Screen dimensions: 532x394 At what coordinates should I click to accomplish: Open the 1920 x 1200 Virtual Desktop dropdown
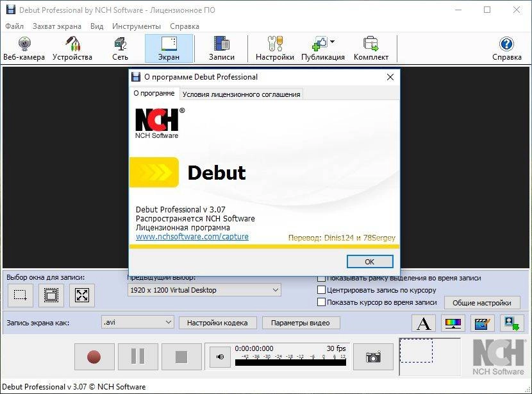(204, 290)
